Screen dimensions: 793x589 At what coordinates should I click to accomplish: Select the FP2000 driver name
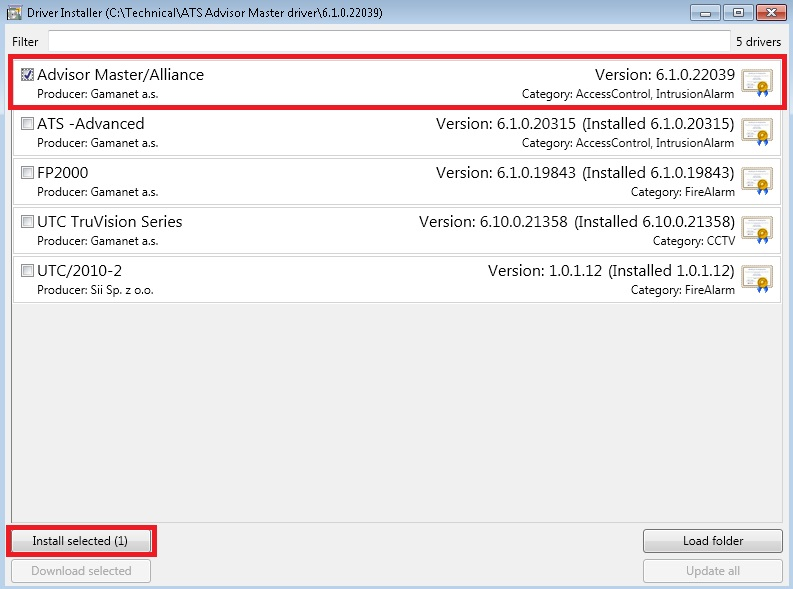pyautogui.click(x=63, y=173)
